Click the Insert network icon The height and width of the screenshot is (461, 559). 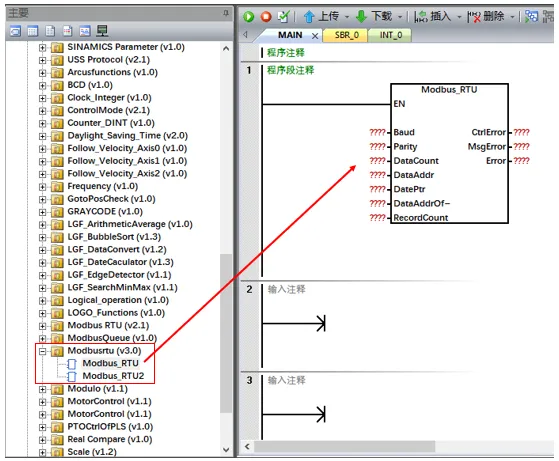pos(421,16)
